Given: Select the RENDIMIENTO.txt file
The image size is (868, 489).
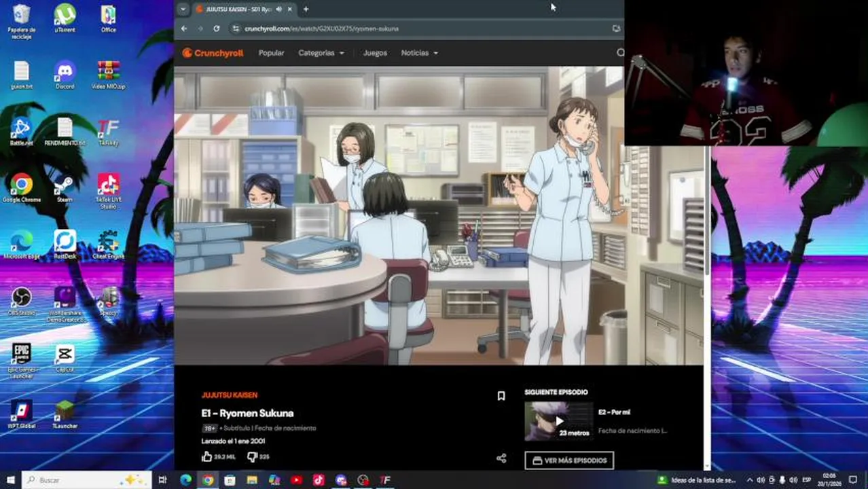Looking at the screenshot, I should point(65,132).
